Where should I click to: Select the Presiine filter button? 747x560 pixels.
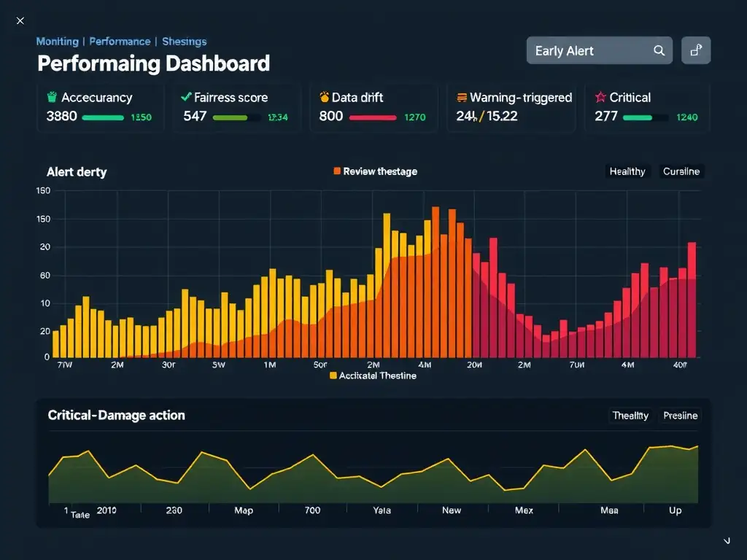(681, 416)
